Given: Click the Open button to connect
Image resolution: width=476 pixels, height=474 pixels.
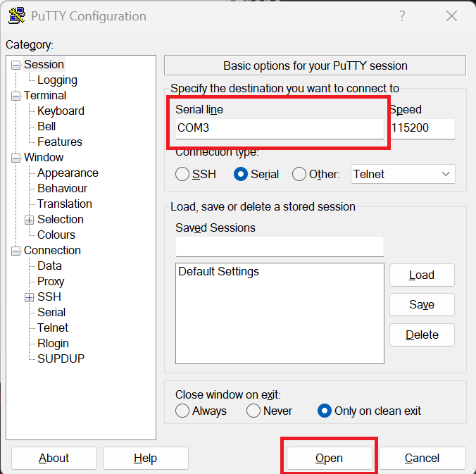Looking at the screenshot, I should (329, 458).
